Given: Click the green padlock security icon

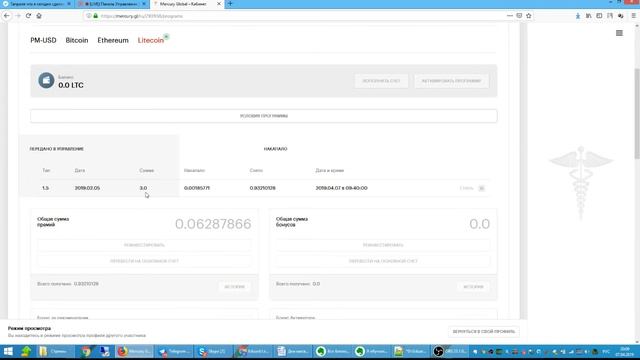Looking at the screenshot, I should pyautogui.click(x=96, y=16).
